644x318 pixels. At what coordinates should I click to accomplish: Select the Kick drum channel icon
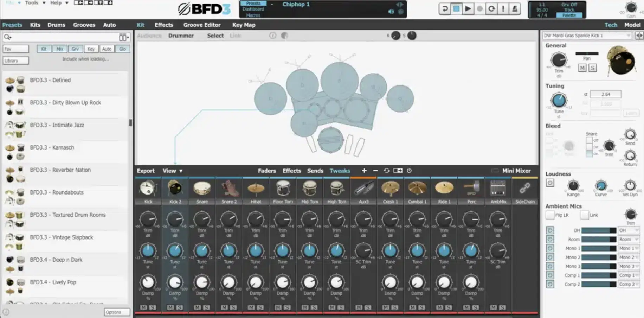148,188
